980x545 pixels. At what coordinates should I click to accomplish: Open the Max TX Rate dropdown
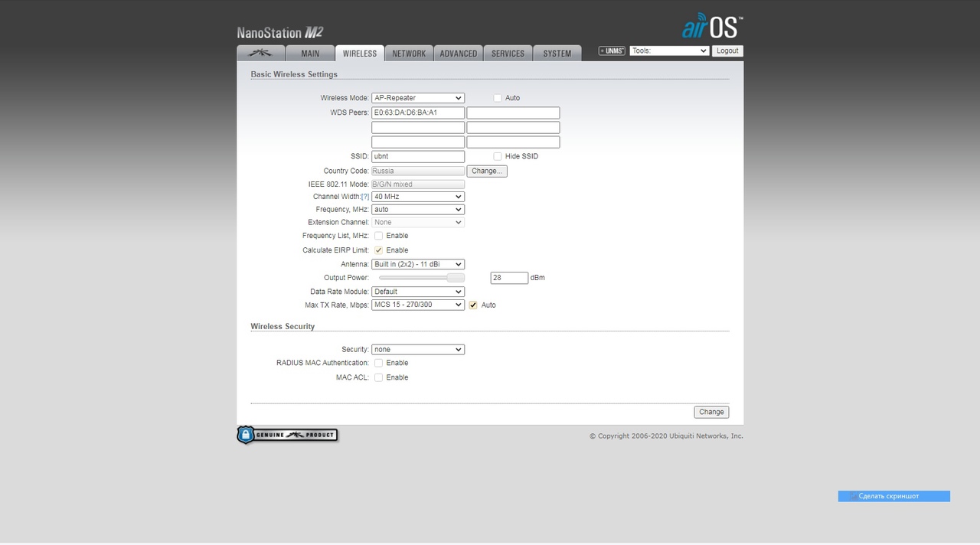(x=418, y=305)
